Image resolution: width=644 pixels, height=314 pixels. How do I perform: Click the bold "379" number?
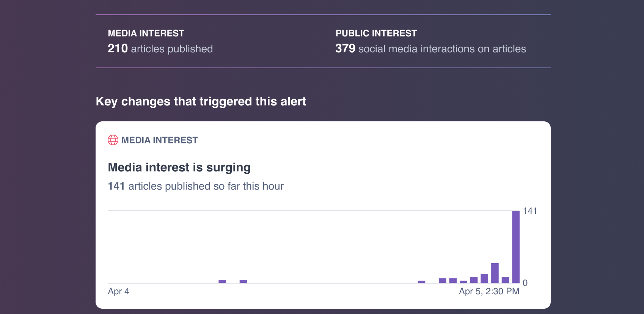tap(345, 49)
